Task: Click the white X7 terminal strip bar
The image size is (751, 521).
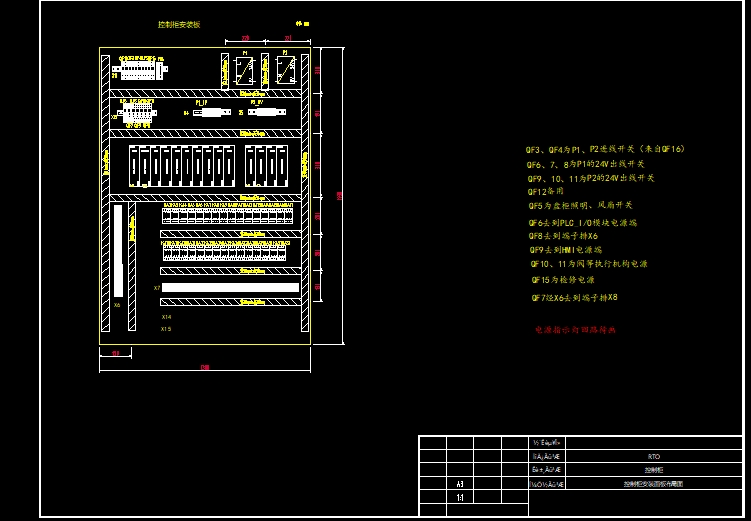Action: (x=230, y=287)
